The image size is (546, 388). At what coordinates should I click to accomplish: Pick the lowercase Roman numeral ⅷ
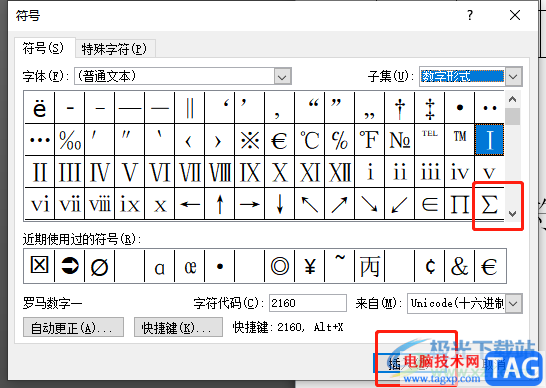pyautogui.click(x=99, y=204)
